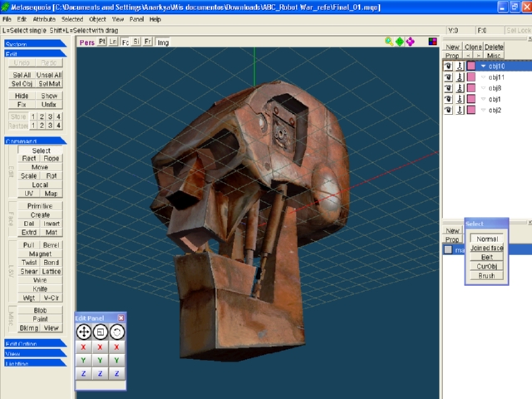Click blue Z under move icon

83,373
